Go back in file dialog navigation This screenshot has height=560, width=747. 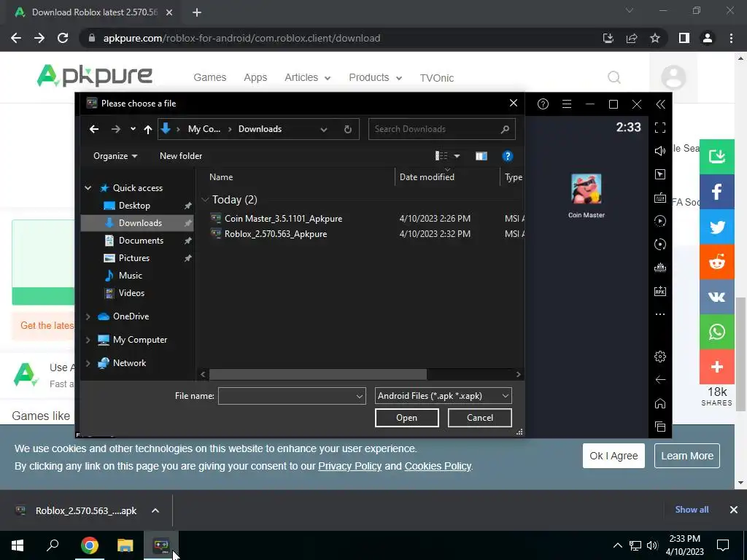(94, 129)
